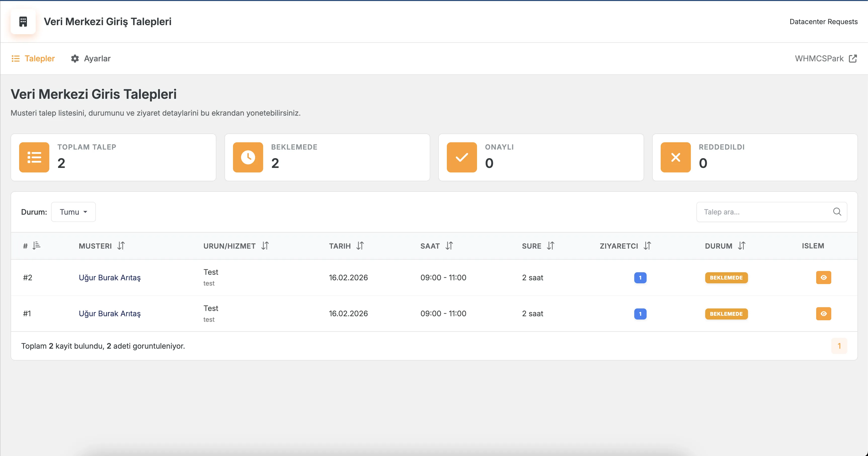Screen dimensions: 868x456
Task: Click the #1 request ID cell
Action: (x=27, y=313)
